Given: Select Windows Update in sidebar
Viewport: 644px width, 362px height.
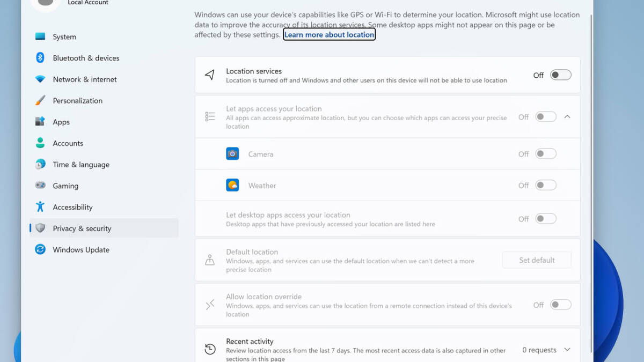Looking at the screenshot, I should pyautogui.click(x=104, y=249).
